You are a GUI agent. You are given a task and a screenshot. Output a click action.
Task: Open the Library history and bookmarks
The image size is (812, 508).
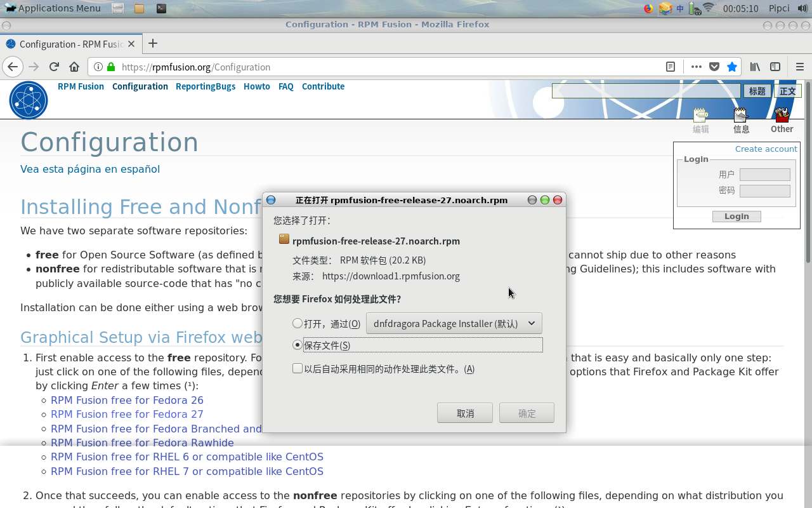[x=755, y=67]
